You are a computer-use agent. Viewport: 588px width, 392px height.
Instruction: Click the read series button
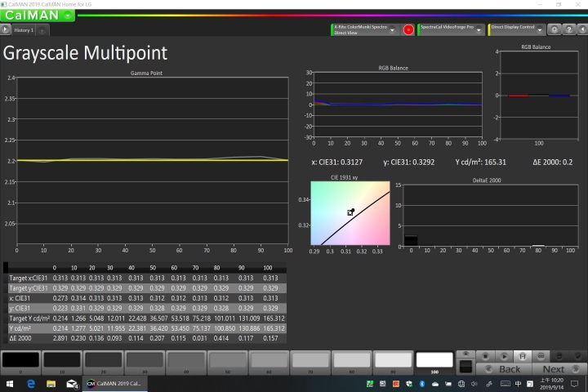tap(523, 356)
